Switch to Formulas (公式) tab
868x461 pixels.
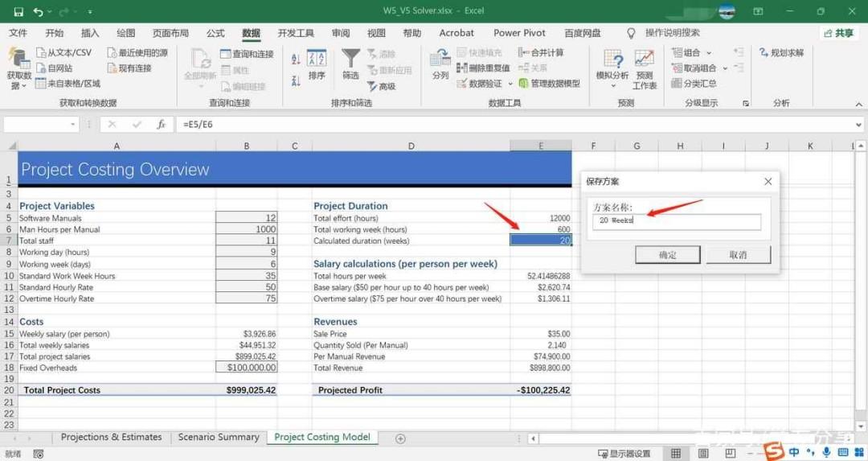(215, 33)
